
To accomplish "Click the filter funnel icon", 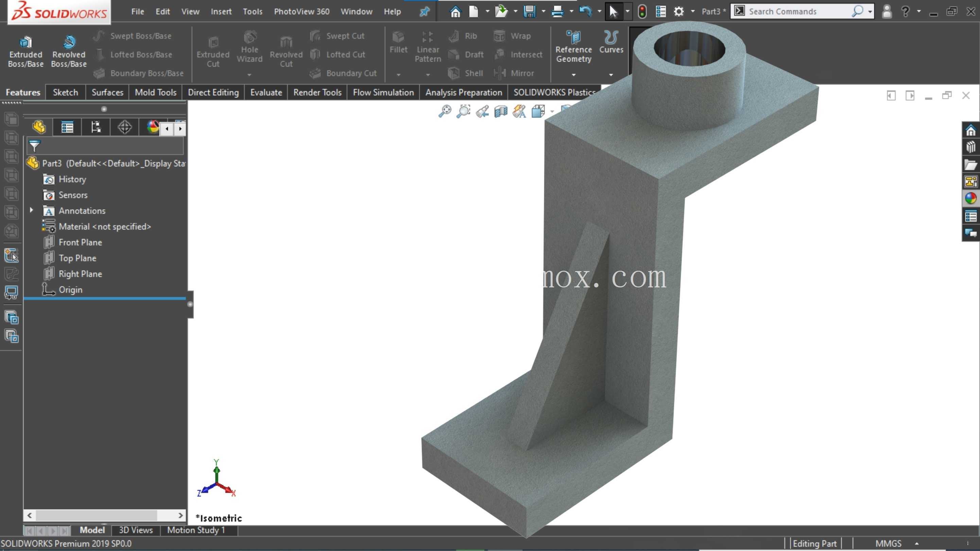I will [34, 146].
